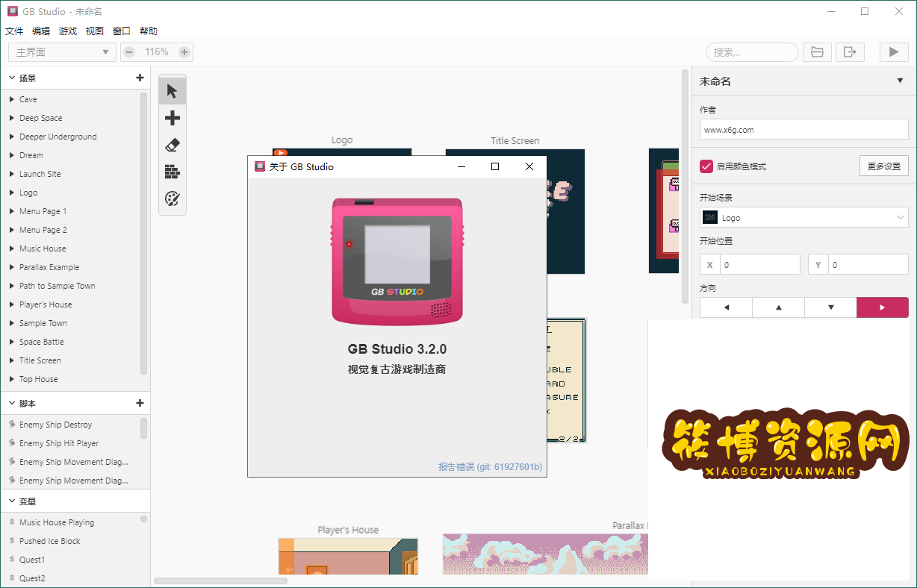The width and height of the screenshot is (917, 588).
Task: Close the 关于 GB Studio dialog
Action: (529, 166)
